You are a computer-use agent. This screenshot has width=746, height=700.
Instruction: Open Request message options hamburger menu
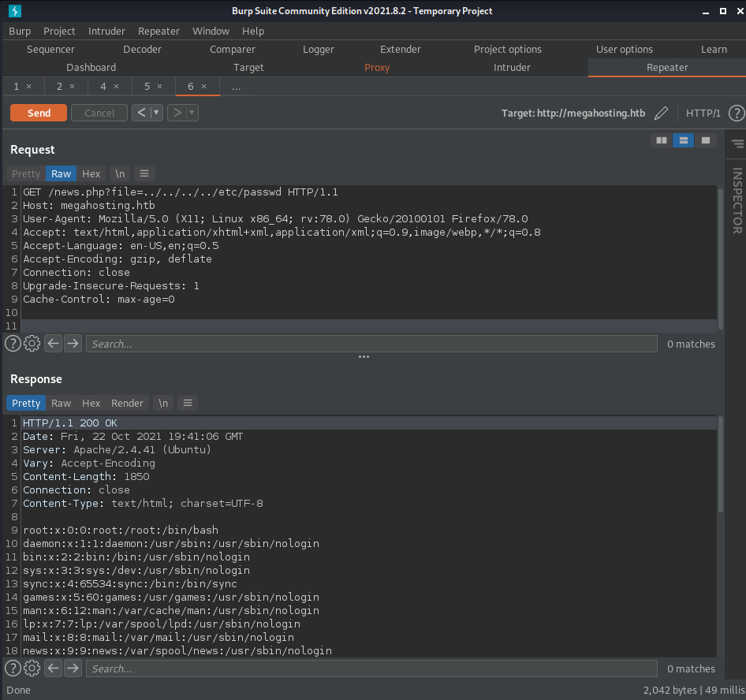(x=144, y=173)
